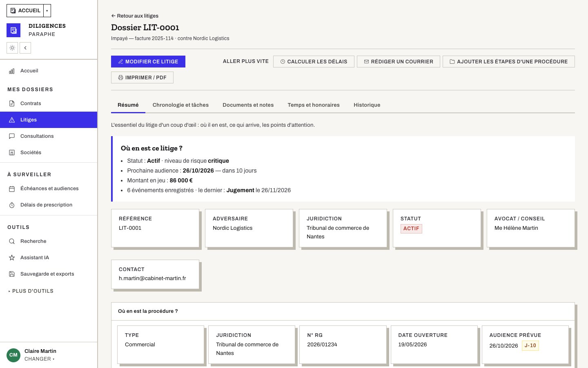Click the Diligences app logo icon
Viewport: 588px width, 368px height.
13,30
